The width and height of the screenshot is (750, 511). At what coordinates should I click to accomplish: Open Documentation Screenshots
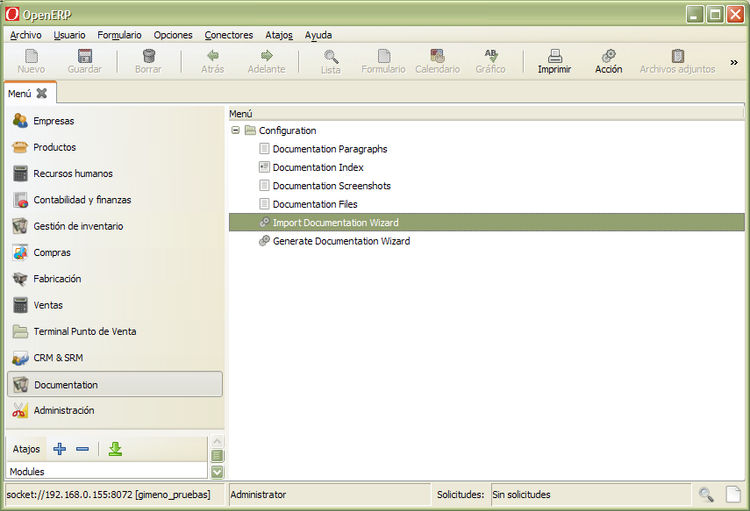pyautogui.click(x=331, y=186)
